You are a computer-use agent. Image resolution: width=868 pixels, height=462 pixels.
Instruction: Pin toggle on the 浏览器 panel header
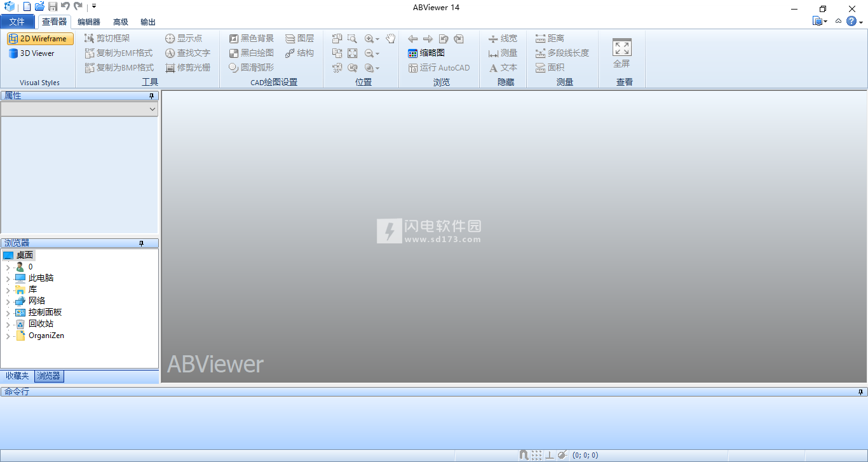(x=141, y=243)
